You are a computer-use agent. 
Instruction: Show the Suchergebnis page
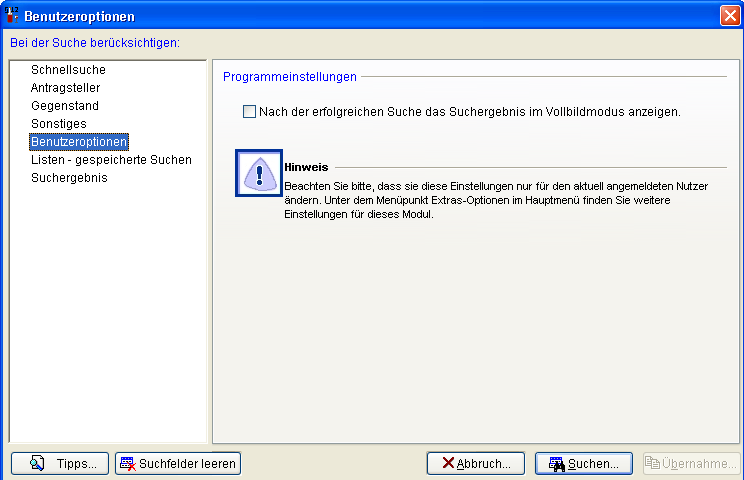[x=69, y=178]
